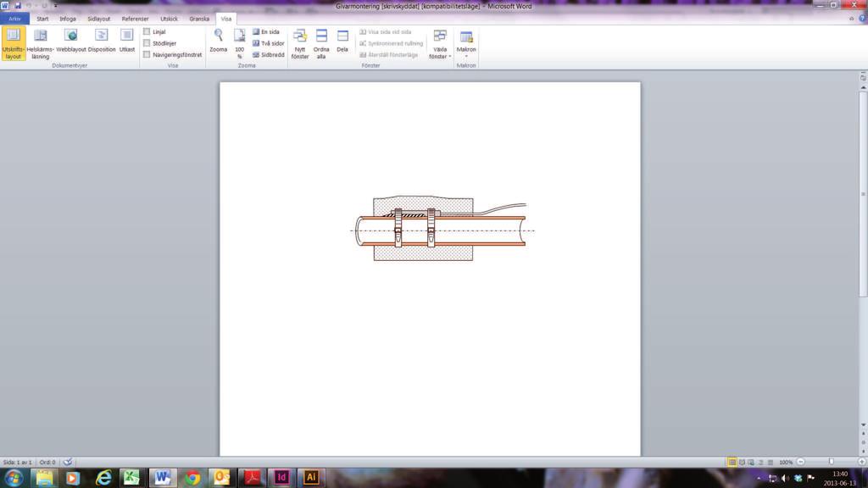Open a Nytt fönster
This screenshot has width=868, height=488.
[x=300, y=43]
